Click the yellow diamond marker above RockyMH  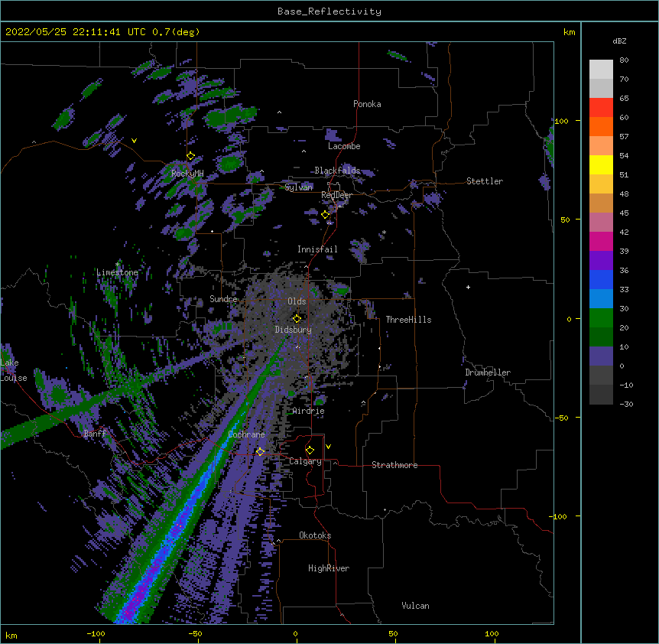[191, 156]
